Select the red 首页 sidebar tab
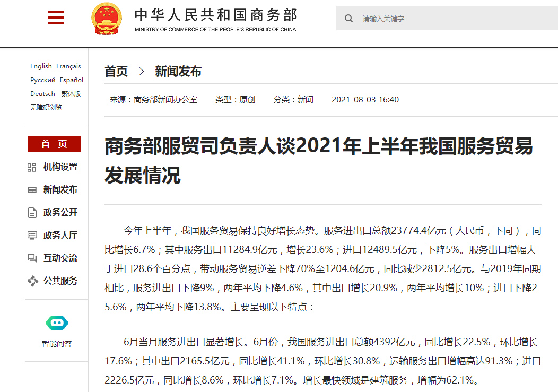The image size is (558, 392). coord(54,144)
